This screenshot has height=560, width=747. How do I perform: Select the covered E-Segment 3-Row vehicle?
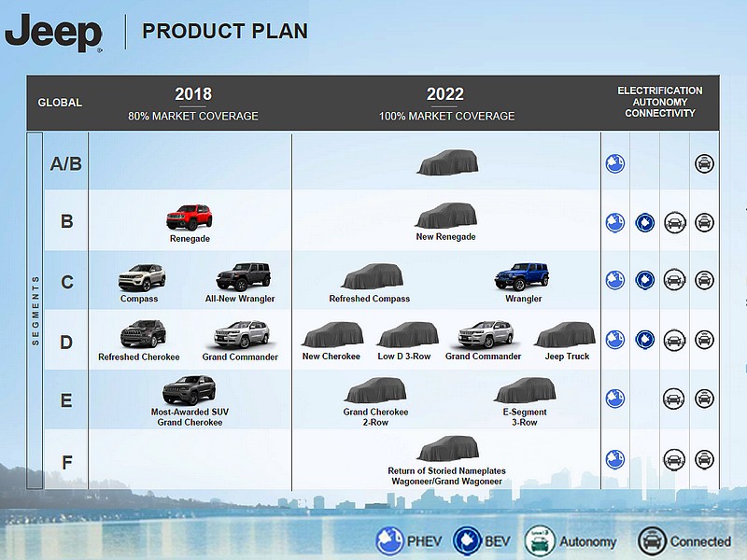[x=526, y=390]
